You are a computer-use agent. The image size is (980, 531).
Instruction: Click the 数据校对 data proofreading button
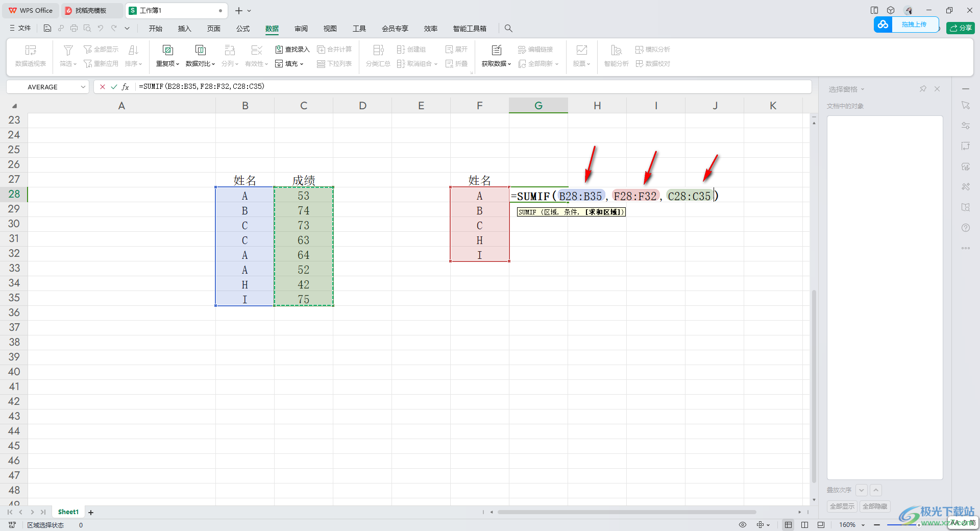pos(653,64)
